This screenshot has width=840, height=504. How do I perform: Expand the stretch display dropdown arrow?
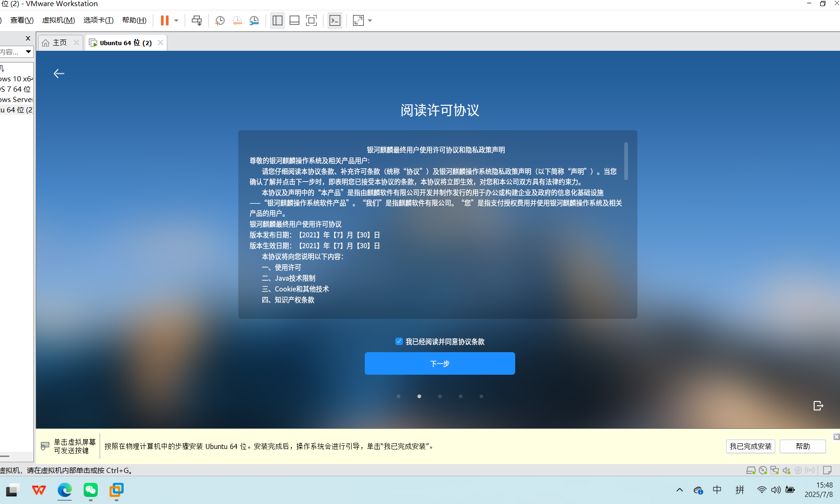coord(370,21)
